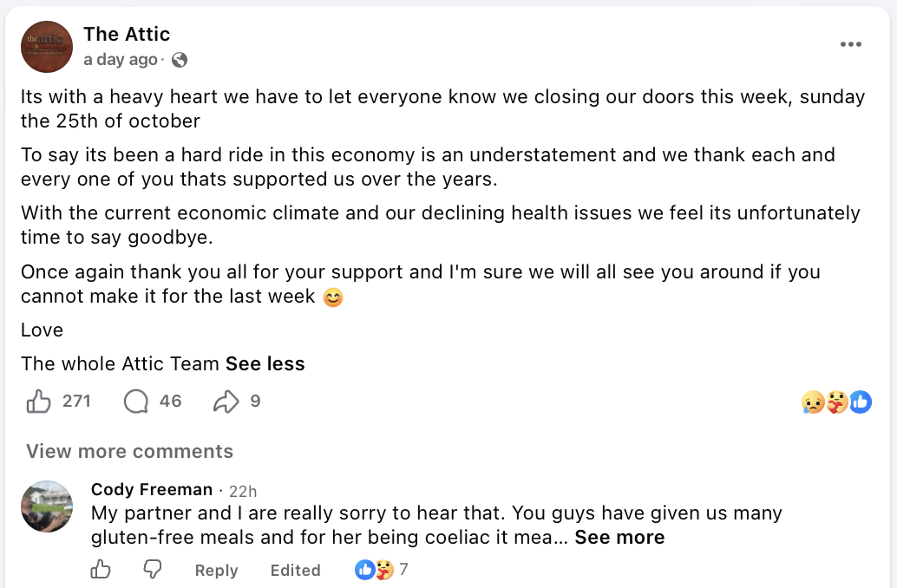Image resolution: width=897 pixels, height=588 pixels.
Task: Open Cody Freeman's profile name
Action: point(152,490)
